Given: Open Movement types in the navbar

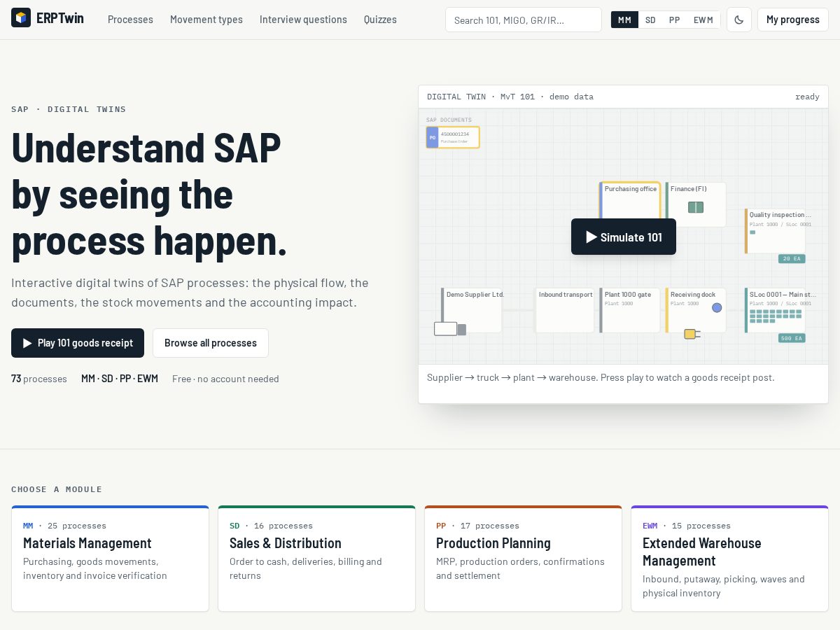Looking at the screenshot, I should pos(206,20).
